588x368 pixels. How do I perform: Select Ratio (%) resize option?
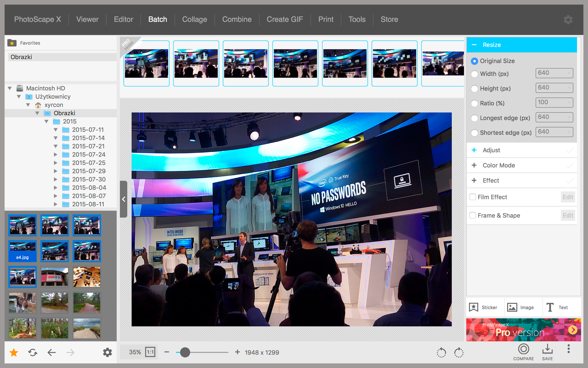tap(474, 103)
